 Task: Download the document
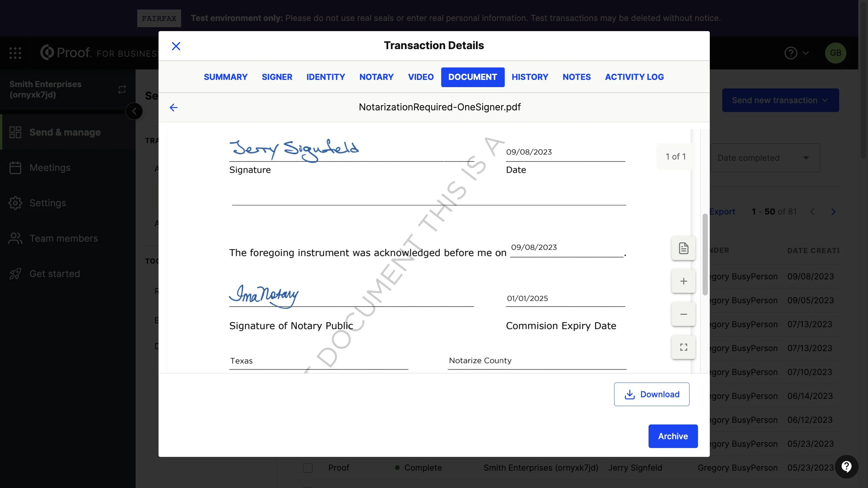[651, 394]
